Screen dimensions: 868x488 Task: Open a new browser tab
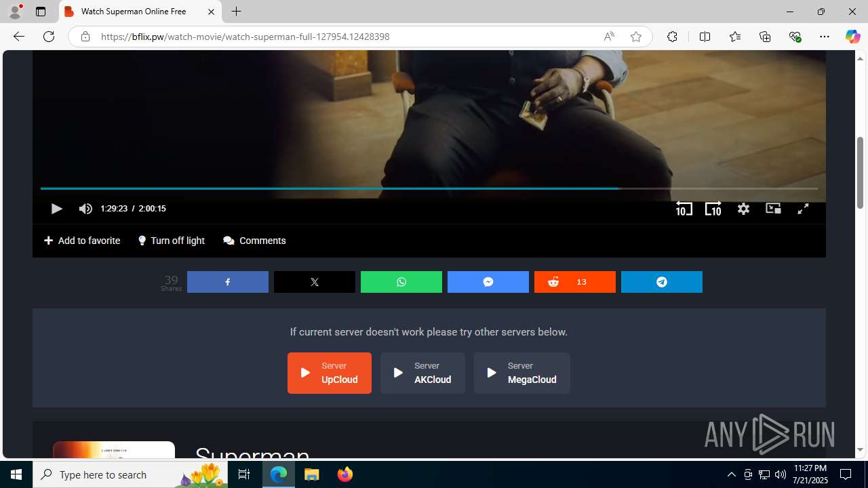[x=236, y=12]
